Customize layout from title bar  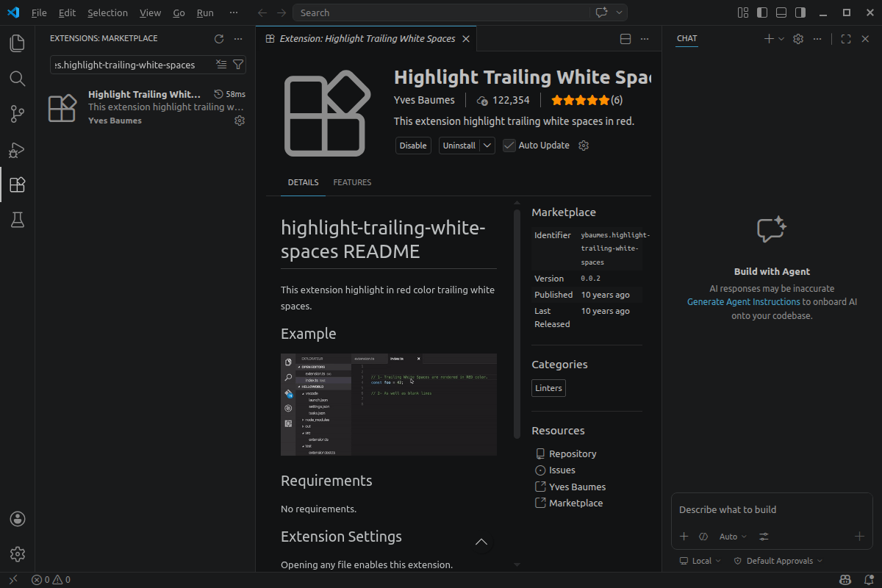coord(743,12)
